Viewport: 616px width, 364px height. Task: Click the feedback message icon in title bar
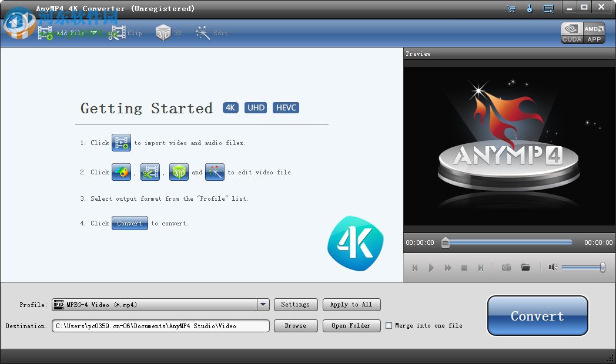tap(549, 8)
